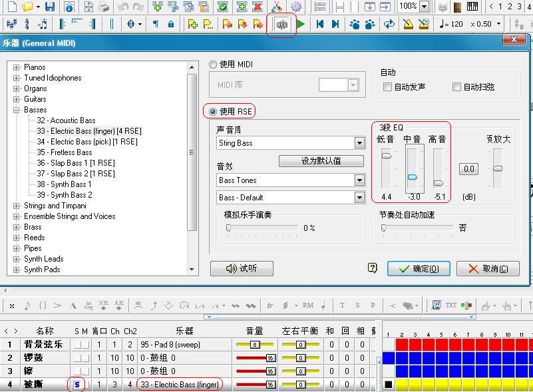Select 36 - Slap Bass 1 instrument
The width and height of the screenshot is (533, 392).
click(x=75, y=163)
